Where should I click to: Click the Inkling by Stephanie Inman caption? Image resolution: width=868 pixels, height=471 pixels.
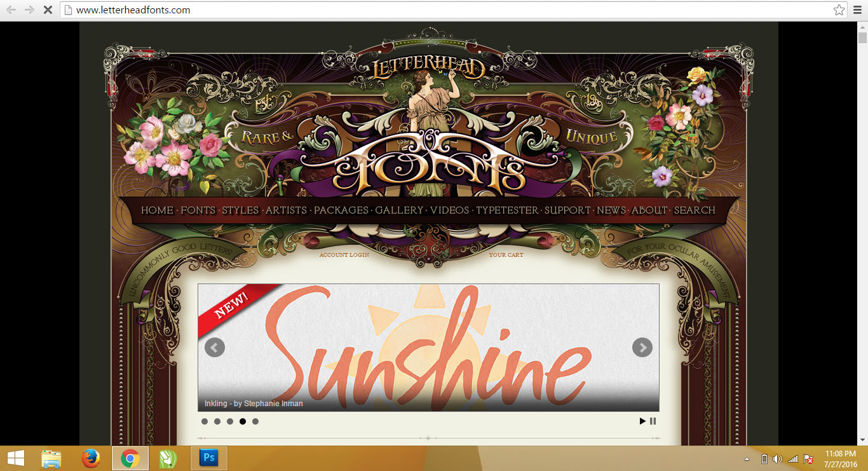[254, 404]
